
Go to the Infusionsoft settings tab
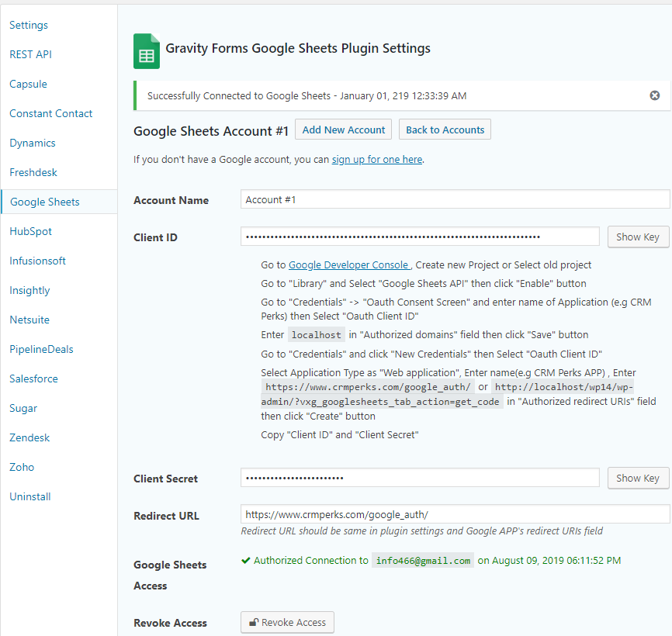point(38,261)
